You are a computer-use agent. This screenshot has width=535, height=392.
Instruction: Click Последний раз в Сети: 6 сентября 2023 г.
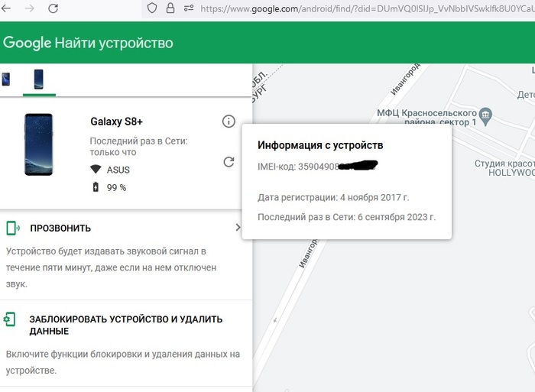point(346,217)
